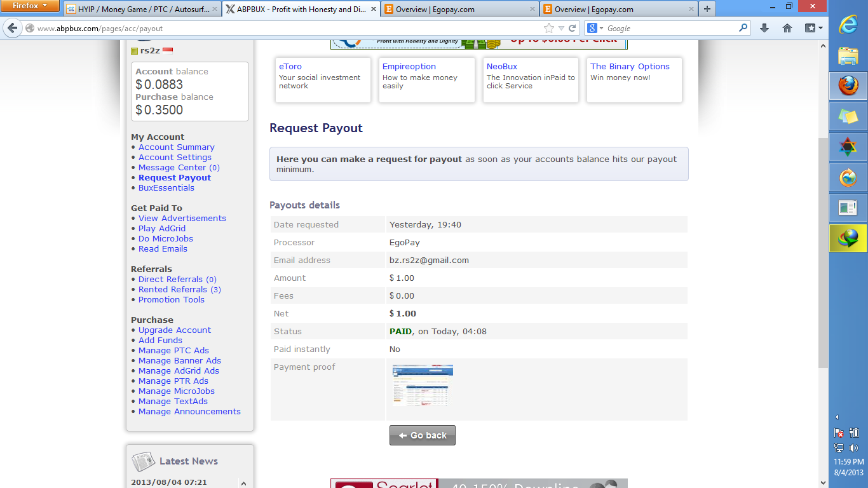Open search engine selector dropdown
The image size is (868, 488).
click(x=595, y=29)
